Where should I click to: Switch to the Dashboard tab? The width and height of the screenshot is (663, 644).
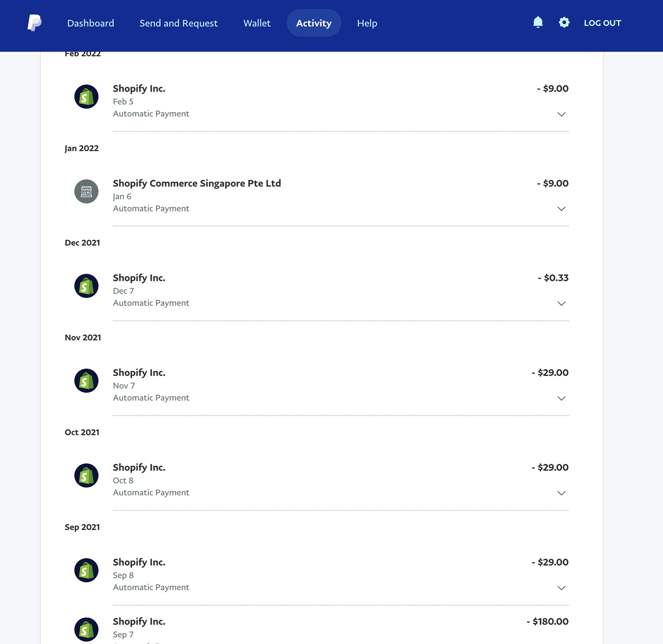coord(90,23)
